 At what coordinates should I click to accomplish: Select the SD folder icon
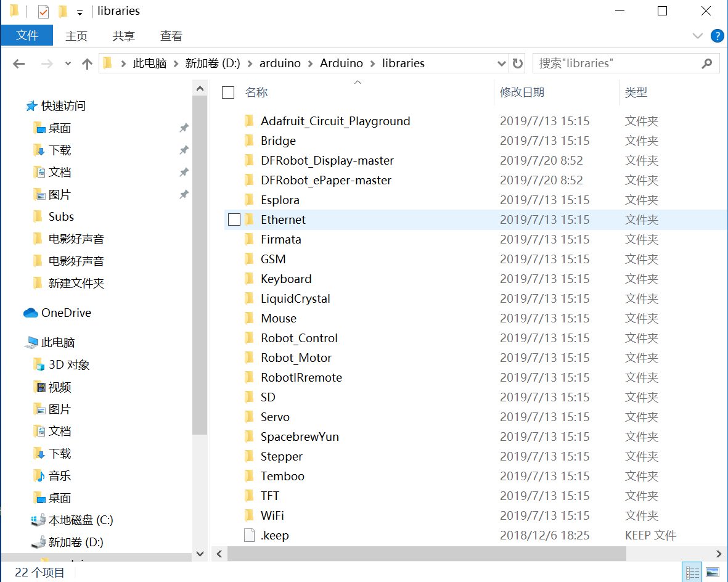[x=249, y=398]
